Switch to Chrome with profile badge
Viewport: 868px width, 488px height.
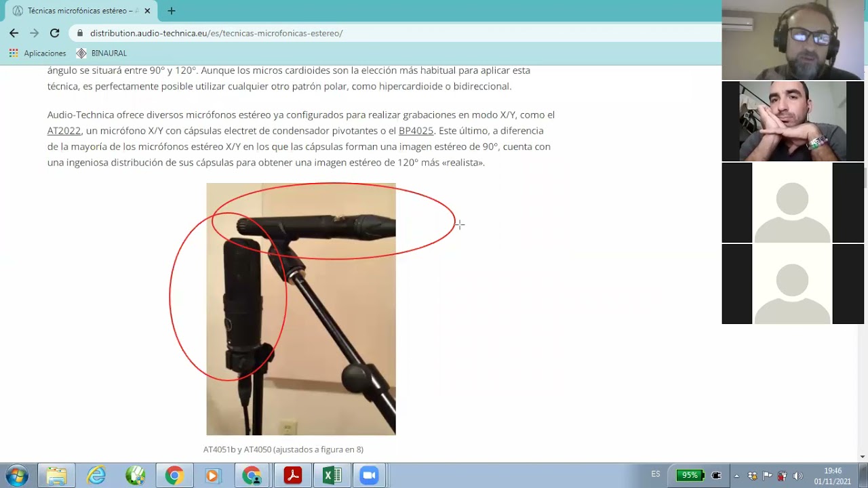click(252, 476)
